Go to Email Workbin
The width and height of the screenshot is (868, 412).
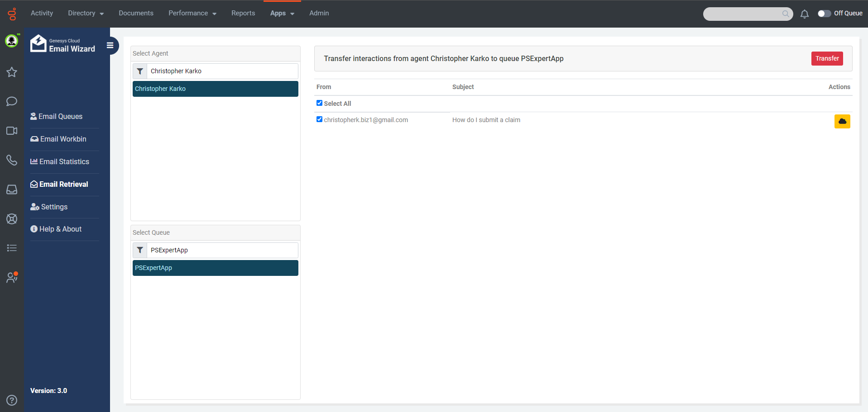pyautogui.click(x=63, y=139)
